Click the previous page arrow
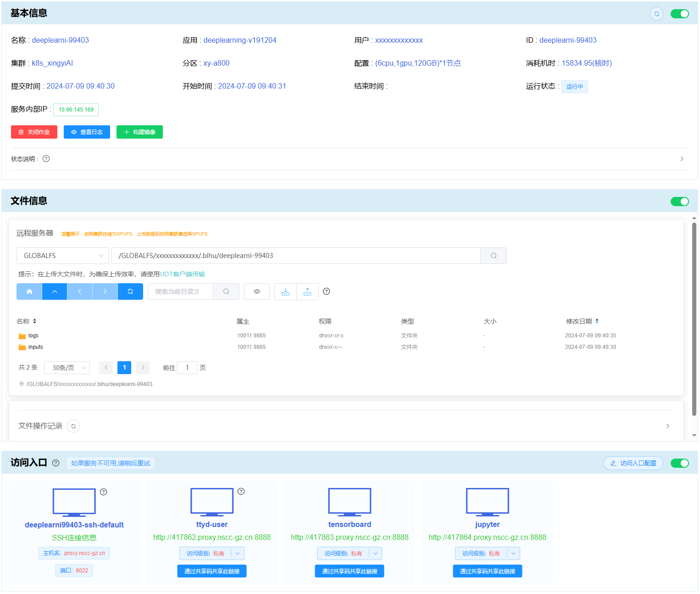Image resolution: width=700 pixels, height=594 pixels. click(x=106, y=368)
